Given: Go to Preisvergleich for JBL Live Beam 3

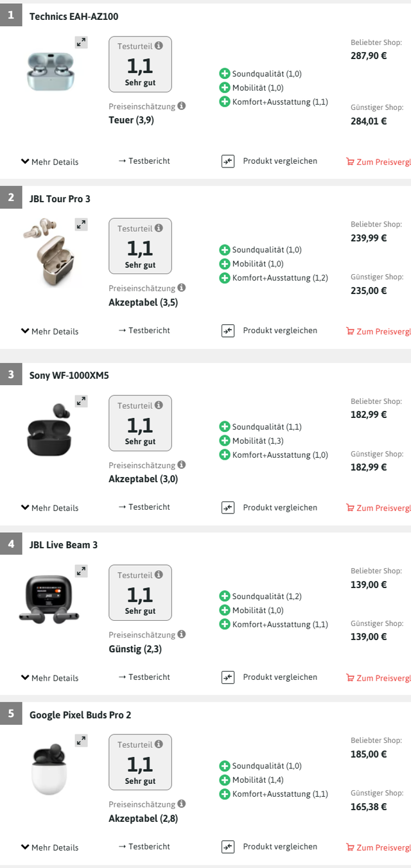Looking at the screenshot, I should [x=379, y=678].
